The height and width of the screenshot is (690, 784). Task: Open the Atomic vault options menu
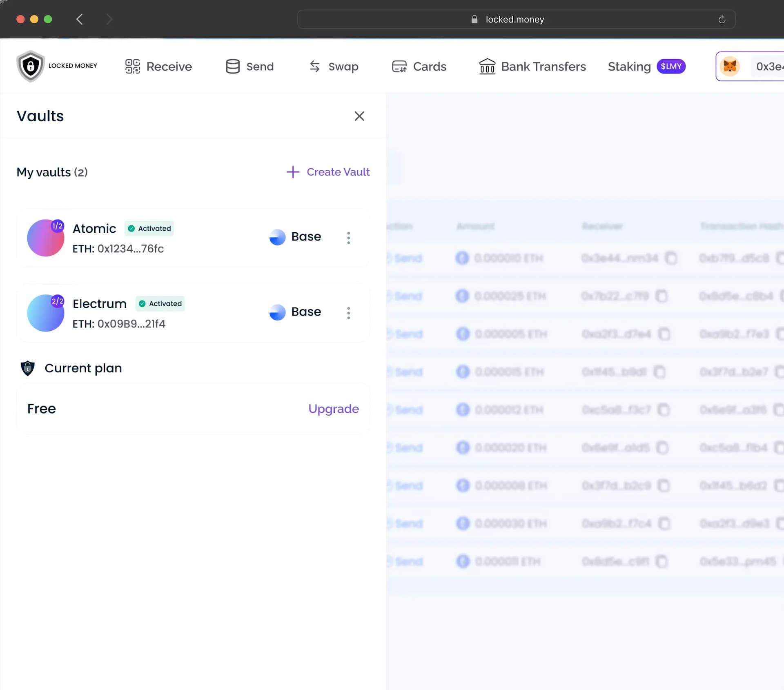[348, 238]
